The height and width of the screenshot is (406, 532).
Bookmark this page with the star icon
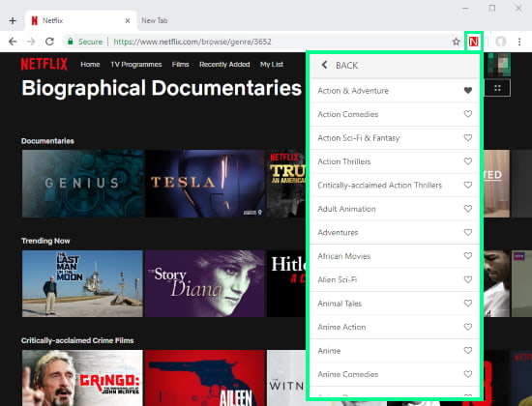click(x=456, y=42)
